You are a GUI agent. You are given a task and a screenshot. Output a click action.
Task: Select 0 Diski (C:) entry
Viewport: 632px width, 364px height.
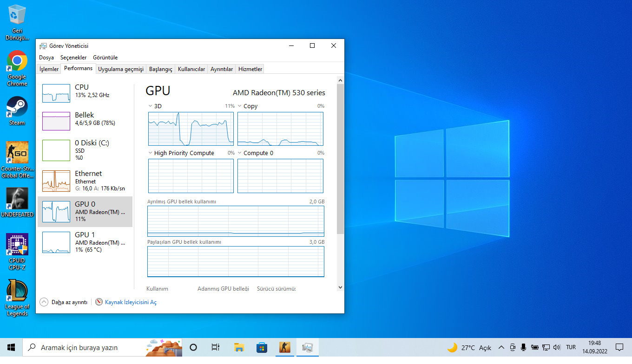coord(85,150)
